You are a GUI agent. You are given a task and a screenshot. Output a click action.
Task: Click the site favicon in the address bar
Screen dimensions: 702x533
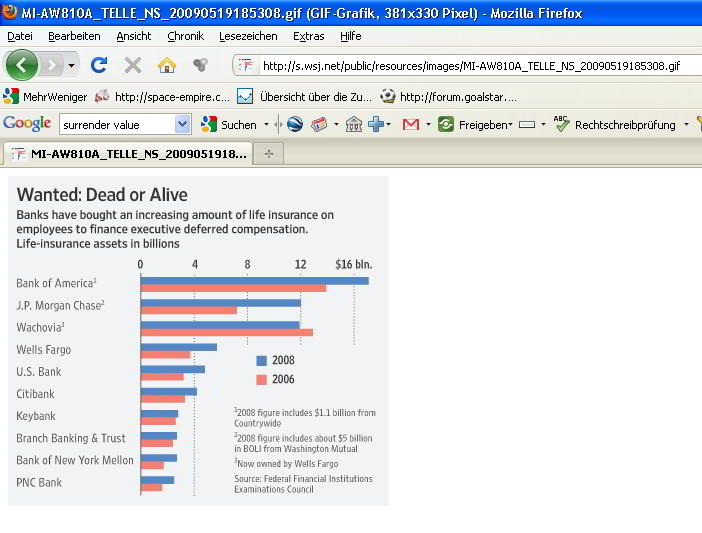click(x=245, y=66)
